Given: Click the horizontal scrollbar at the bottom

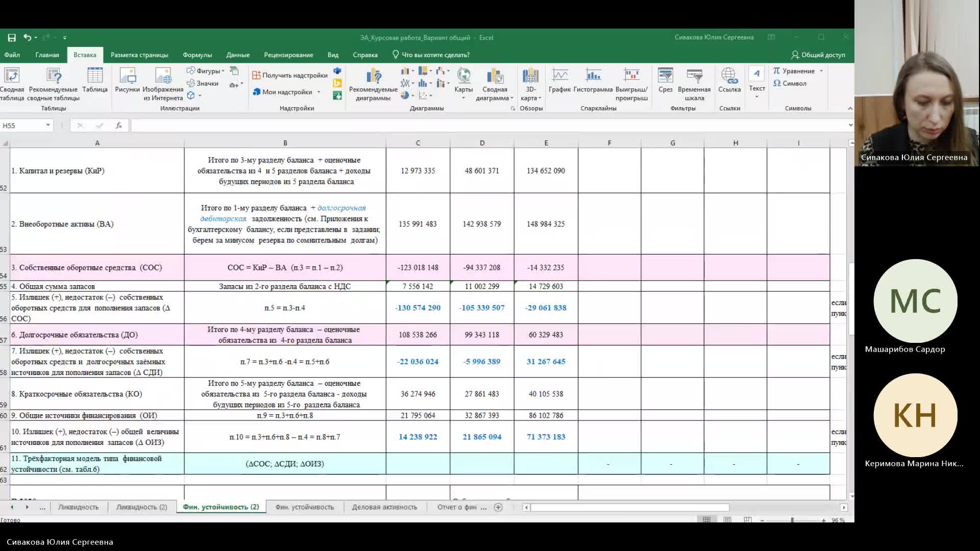Looking at the screenshot, I should coord(629,507).
